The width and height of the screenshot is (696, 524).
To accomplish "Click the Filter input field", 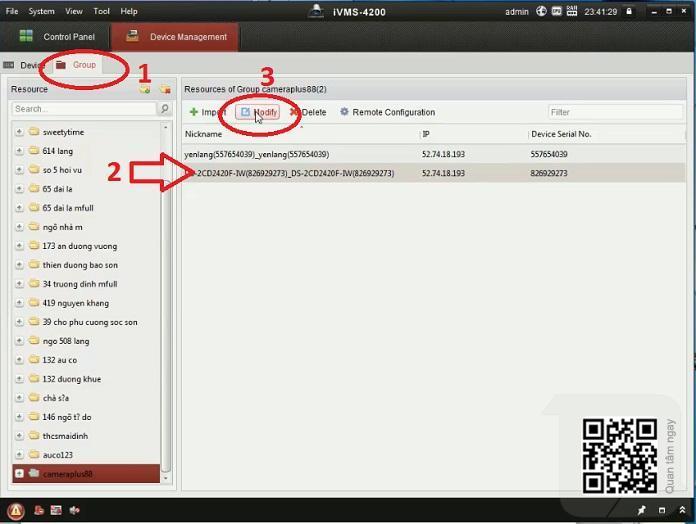I will point(614,112).
